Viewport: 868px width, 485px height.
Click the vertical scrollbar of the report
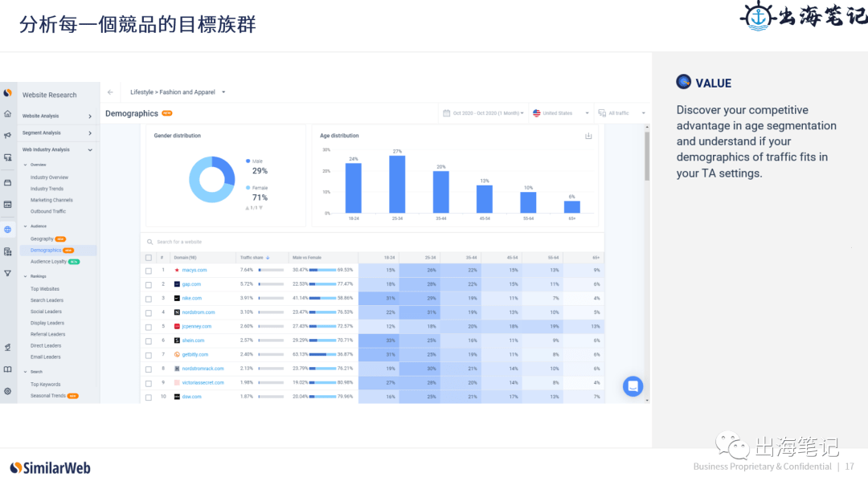click(x=646, y=156)
